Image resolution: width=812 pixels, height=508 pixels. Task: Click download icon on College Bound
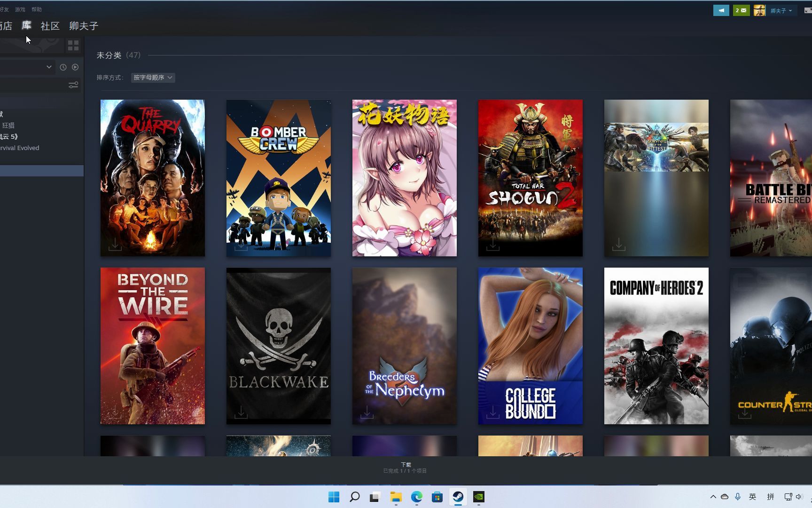tap(493, 413)
